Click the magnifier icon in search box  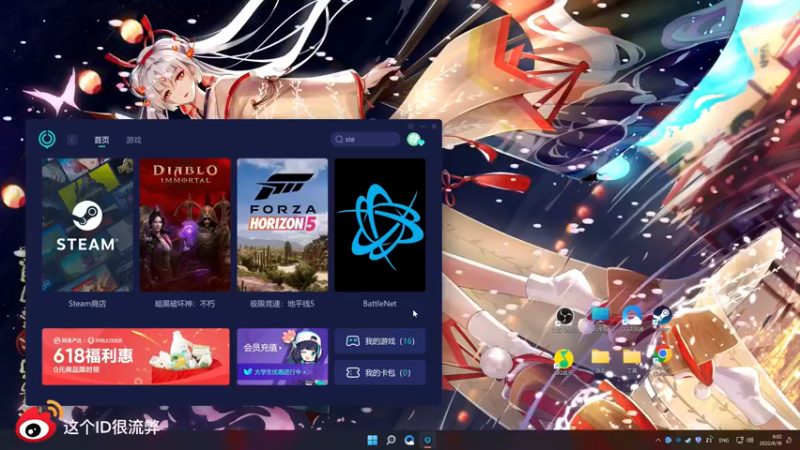coord(339,139)
